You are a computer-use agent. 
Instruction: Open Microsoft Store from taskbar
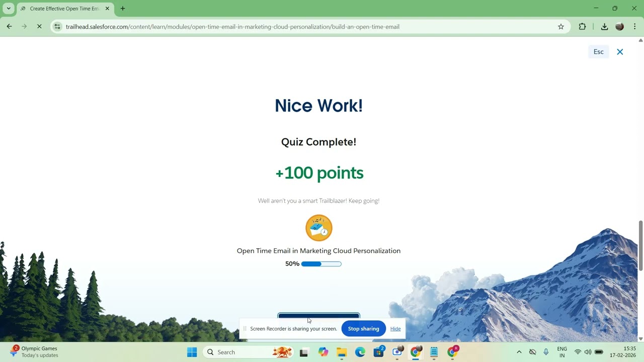click(x=379, y=352)
